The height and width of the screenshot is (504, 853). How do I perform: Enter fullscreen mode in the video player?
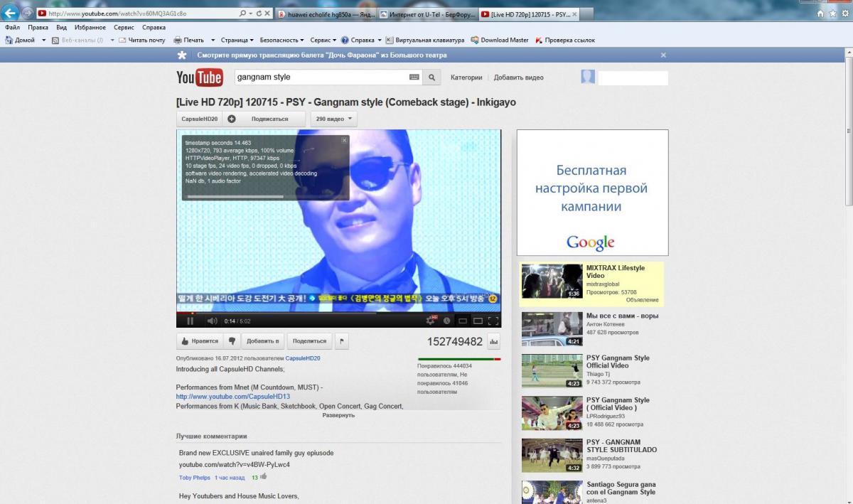[493, 321]
